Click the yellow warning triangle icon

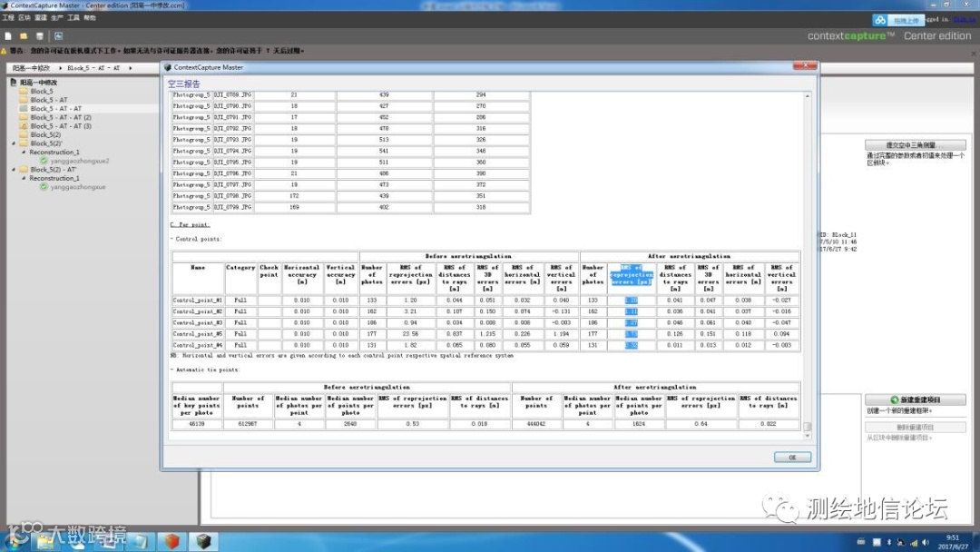[5, 51]
